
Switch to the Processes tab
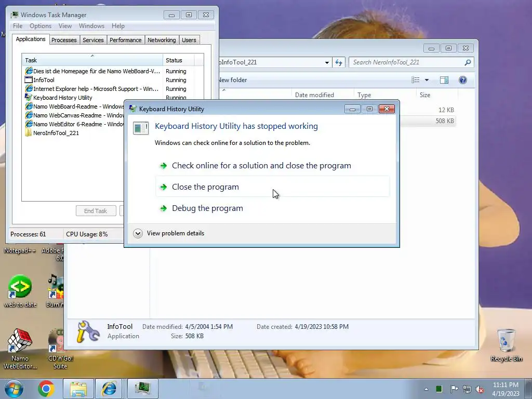click(x=64, y=40)
